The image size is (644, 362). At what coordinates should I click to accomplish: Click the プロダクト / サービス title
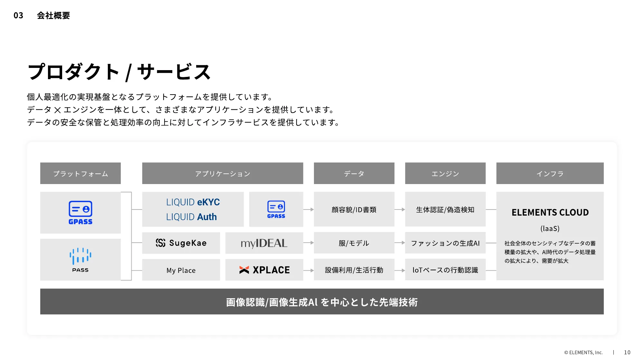pyautogui.click(x=119, y=72)
